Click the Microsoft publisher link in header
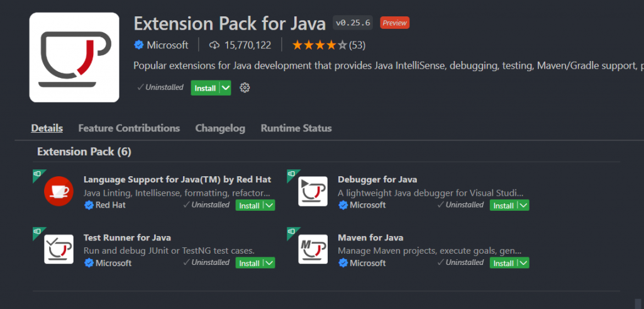 coord(167,45)
